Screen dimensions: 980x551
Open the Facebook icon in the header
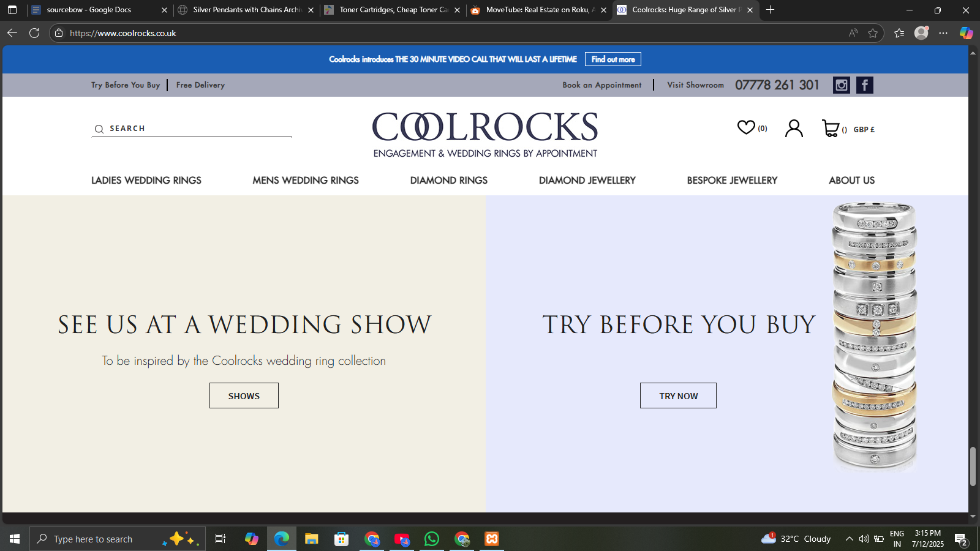pos(865,85)
